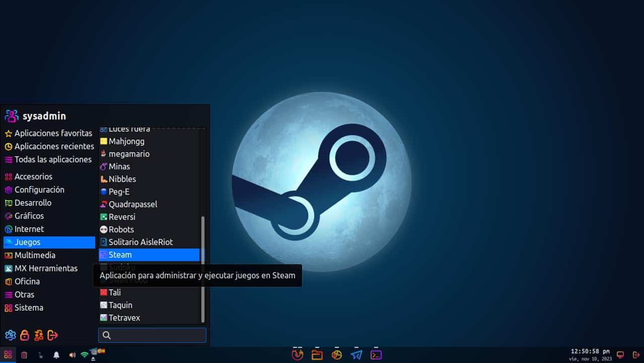Image resolution: width=644 pixels, height=363 pixels.
Task: Start Quadrapassel from the list
Action: pyautogui.click(x=149, y=204)
